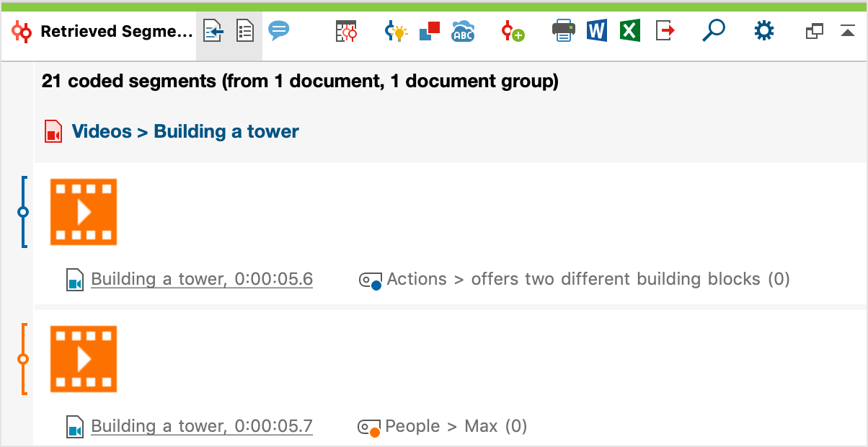This screenshot has width=868, height=447.
Task: Open the light-bulb coding query icon
Action: 396,31
